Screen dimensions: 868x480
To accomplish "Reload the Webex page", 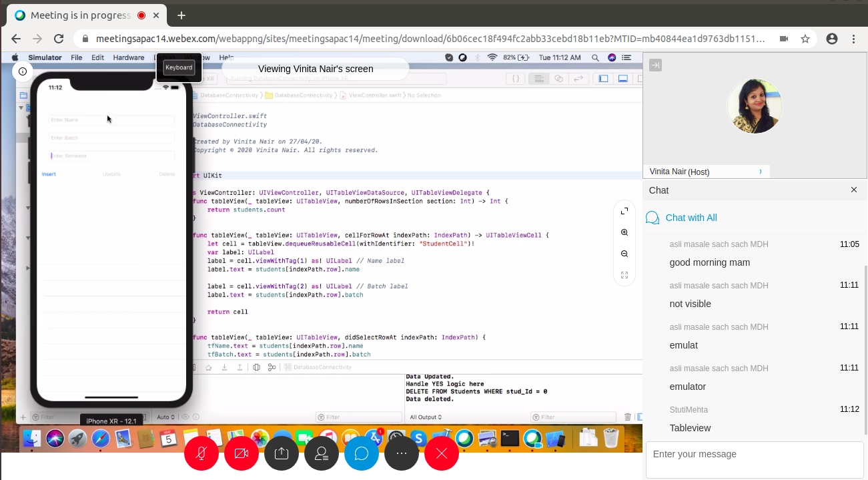I will point(59,39).
